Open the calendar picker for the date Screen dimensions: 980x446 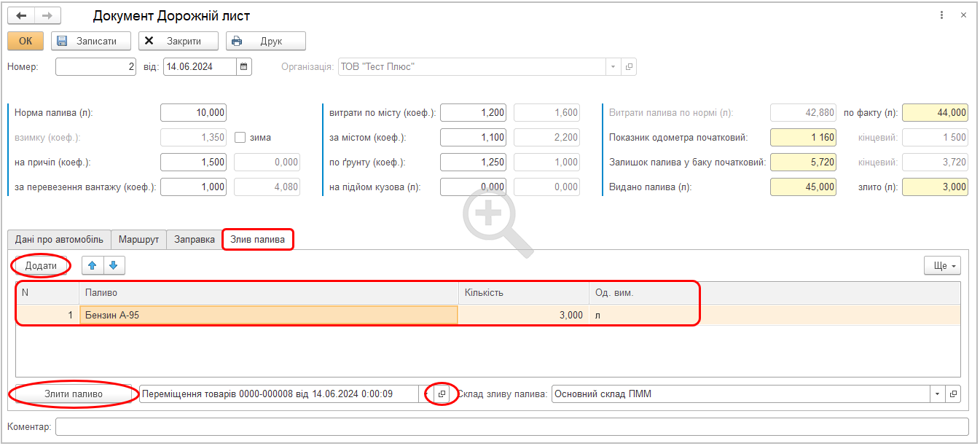244,66
